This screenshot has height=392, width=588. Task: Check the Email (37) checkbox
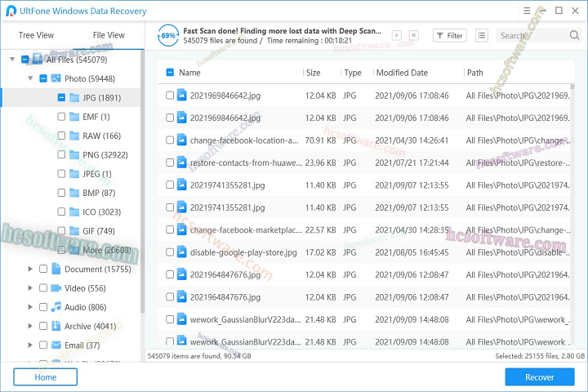[x=43, y=345]
